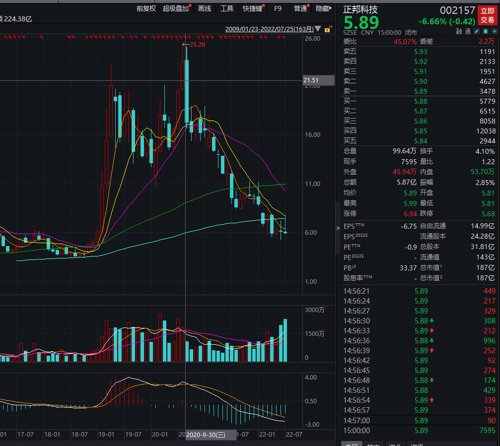Expand the 隐藏 hide options arrow
Image resolution: width=500 pixels, height=446 pixels.
click(323, 8)
